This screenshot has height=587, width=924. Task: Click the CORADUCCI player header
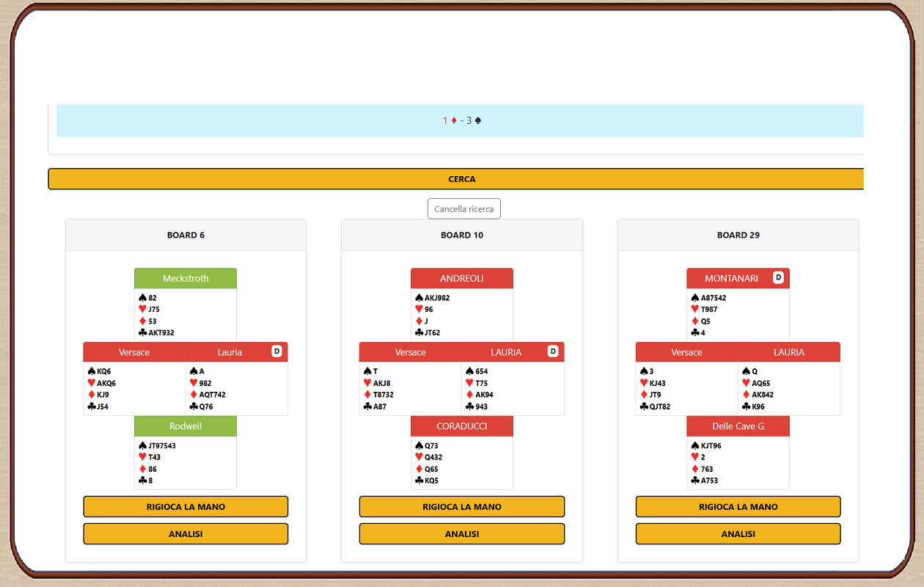click(462, 426)
